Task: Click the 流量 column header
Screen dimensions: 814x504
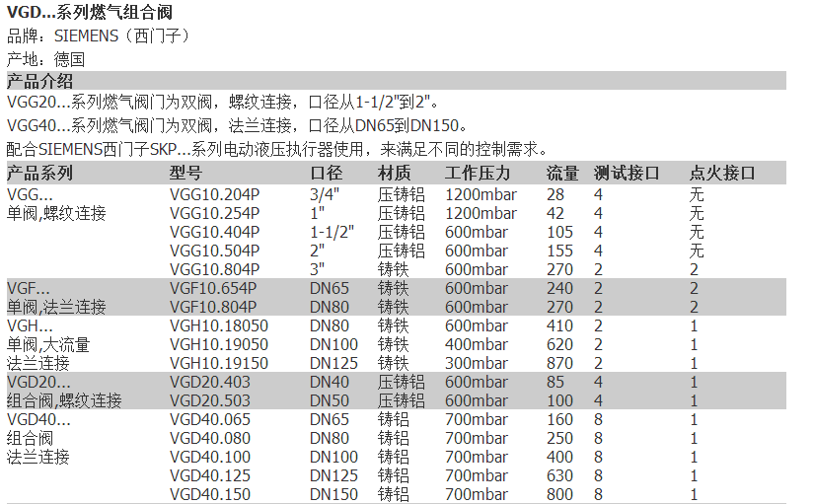Action: tap(562, 173)
